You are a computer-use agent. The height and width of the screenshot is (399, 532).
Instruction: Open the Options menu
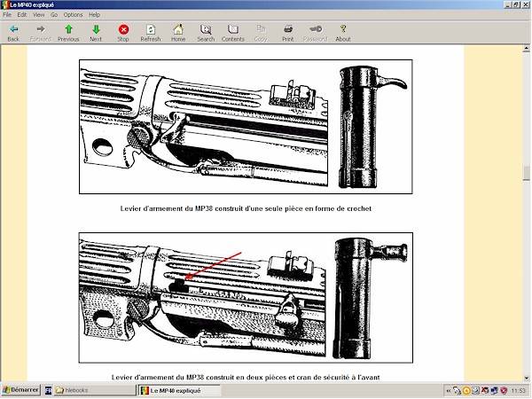pyautogui.click(x=73, y=14)
